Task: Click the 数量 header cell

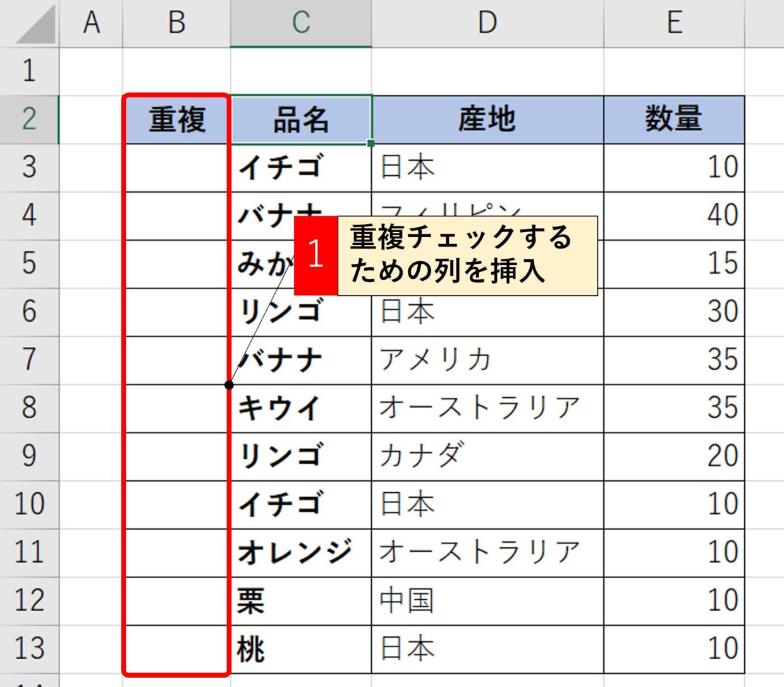Action: pyautogui.click(x=675, y=120)
